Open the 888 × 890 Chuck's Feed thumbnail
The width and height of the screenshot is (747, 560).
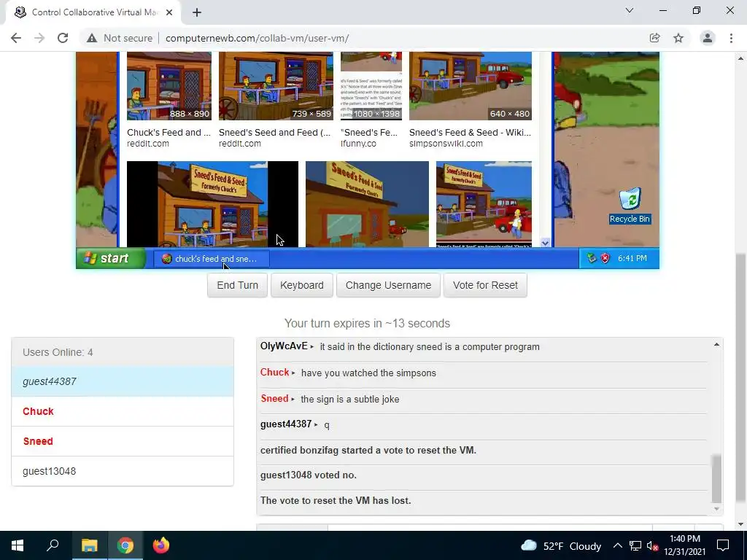169,86
